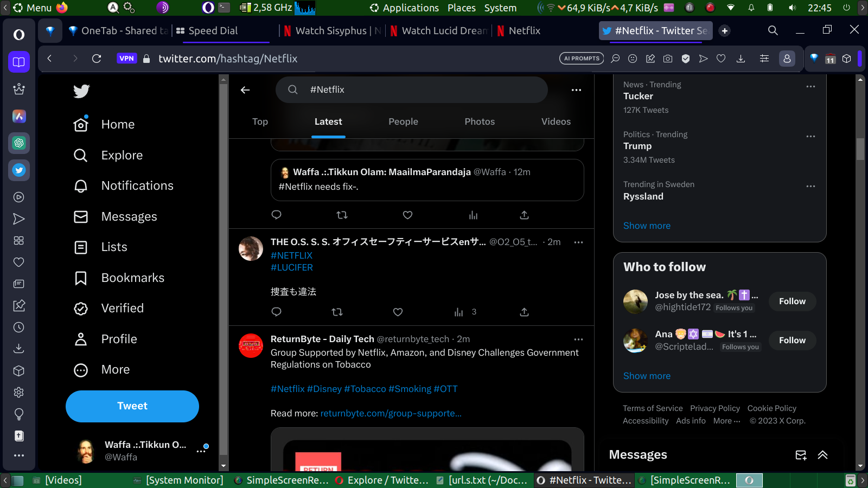This screenshot has width=868, height=488.
Task: Open Extensions cube icon in Opera sidebar
Action: [x=19, y=371]
